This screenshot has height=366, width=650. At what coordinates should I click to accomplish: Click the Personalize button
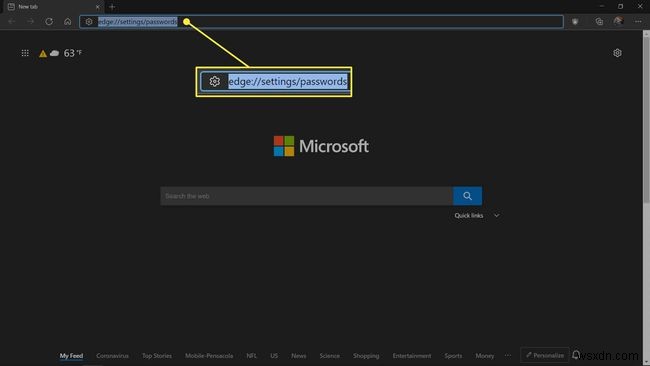545,355
